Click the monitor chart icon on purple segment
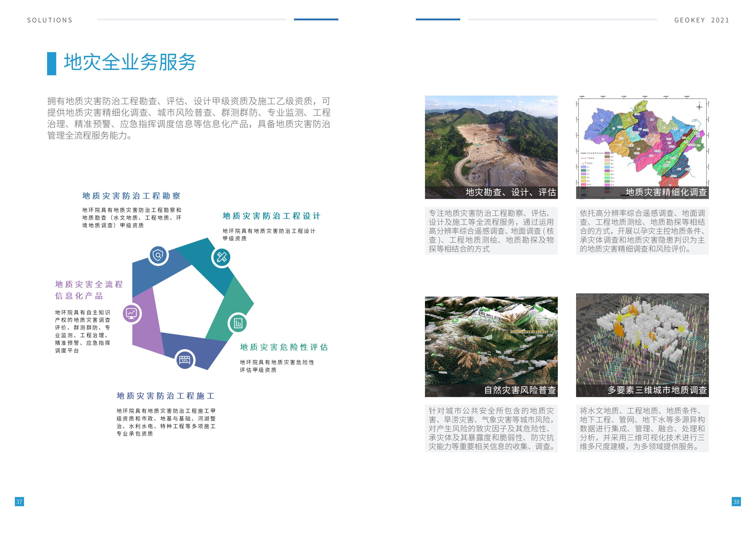This screenshot has width=756, height=535. (x=132, y=313)
